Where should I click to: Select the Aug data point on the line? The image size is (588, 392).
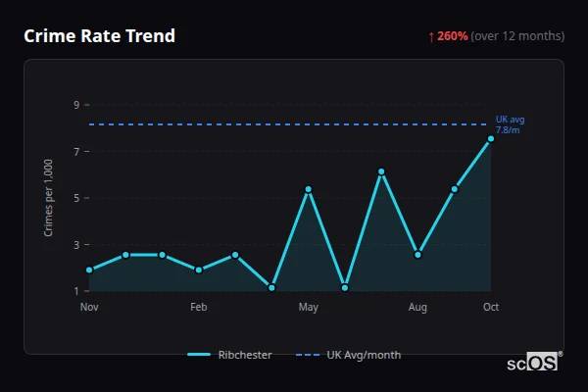(x=417, y=255)
